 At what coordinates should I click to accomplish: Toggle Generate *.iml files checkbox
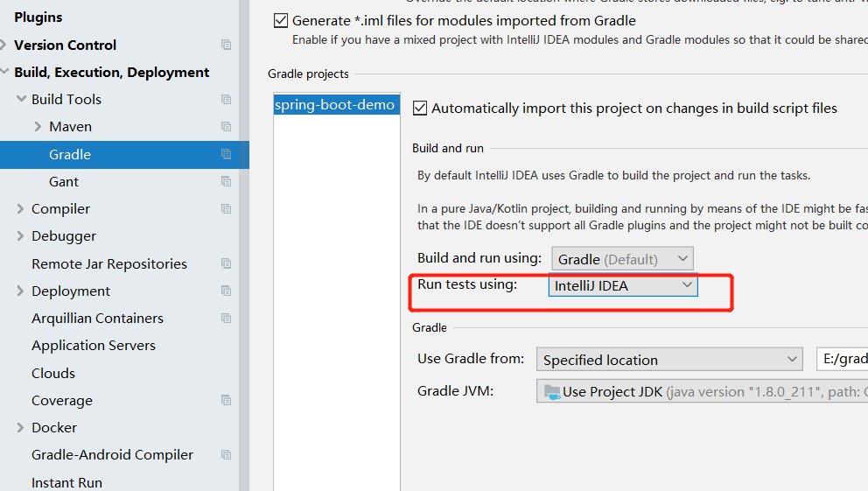[x=281, y=21]
